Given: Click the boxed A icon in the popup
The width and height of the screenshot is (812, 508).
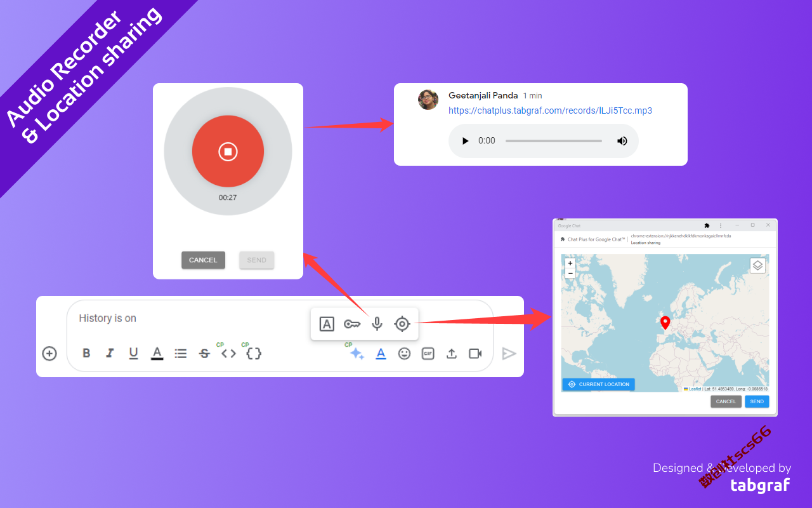Looking at the screenshot, I should tap(327, 324).
